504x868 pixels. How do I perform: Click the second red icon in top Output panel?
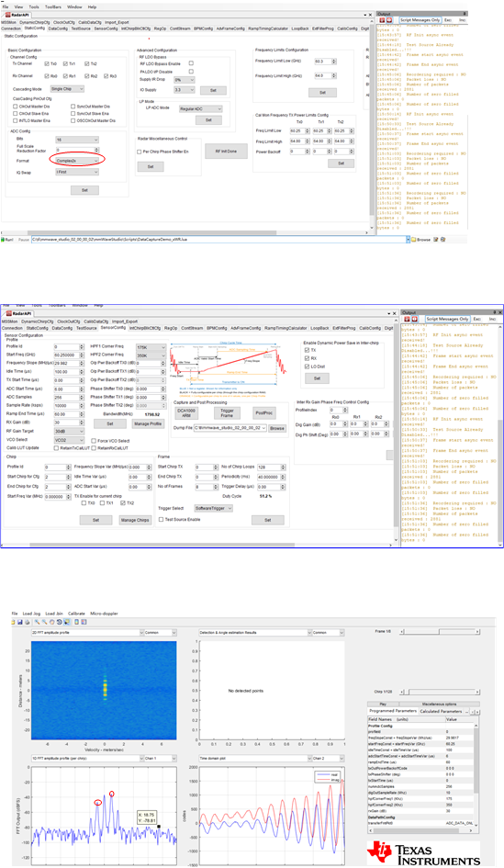[x=389, y=20]
